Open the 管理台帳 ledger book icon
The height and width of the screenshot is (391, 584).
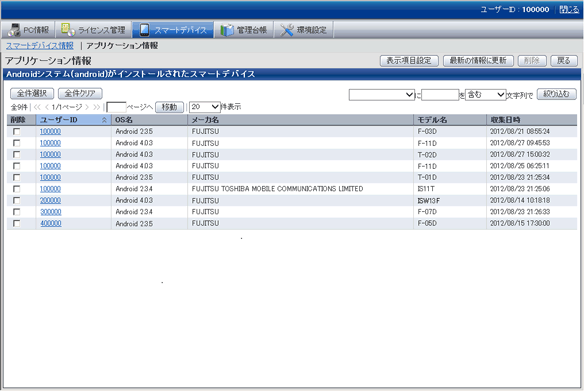(227, 30)
